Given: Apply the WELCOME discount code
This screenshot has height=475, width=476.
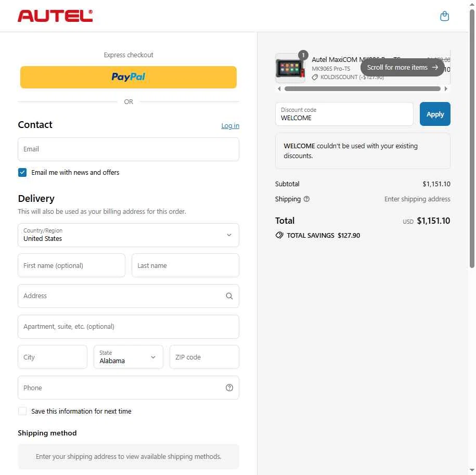Looking at the screenshot, I should [435, 114].
